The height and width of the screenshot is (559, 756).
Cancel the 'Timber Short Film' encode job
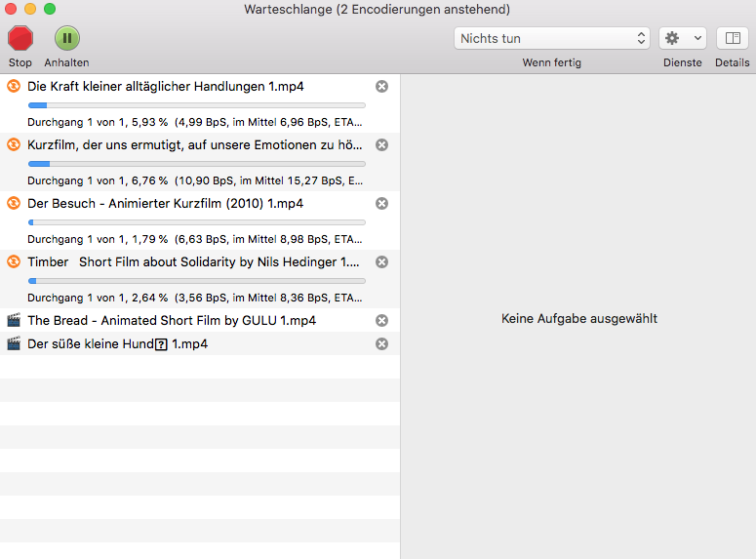coord(381,262)
